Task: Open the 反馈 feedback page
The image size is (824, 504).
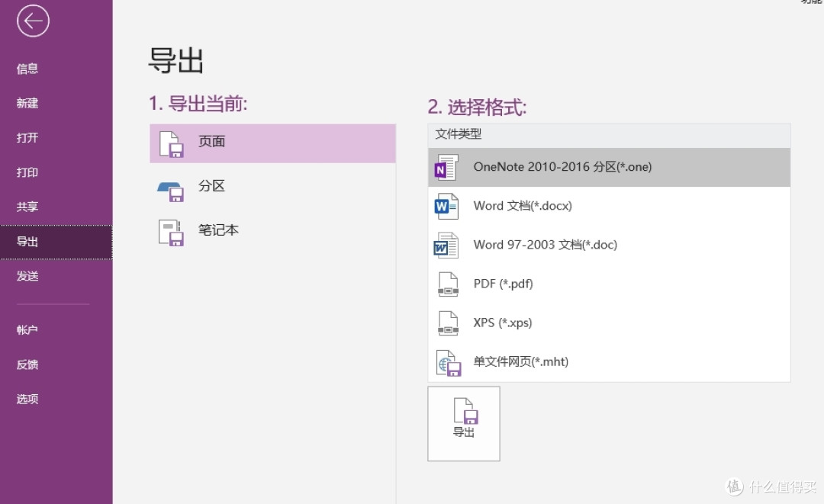Action: (27, 364)
